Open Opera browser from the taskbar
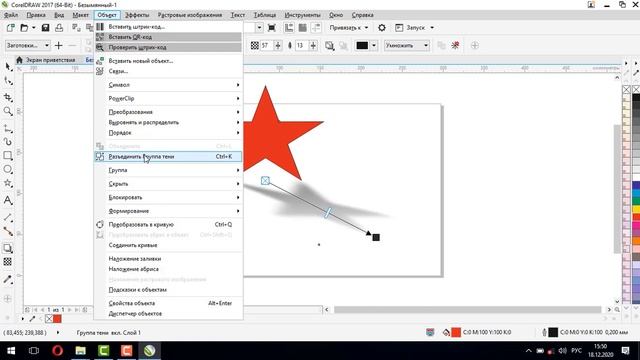640x360 pixels. pos(58,351)
